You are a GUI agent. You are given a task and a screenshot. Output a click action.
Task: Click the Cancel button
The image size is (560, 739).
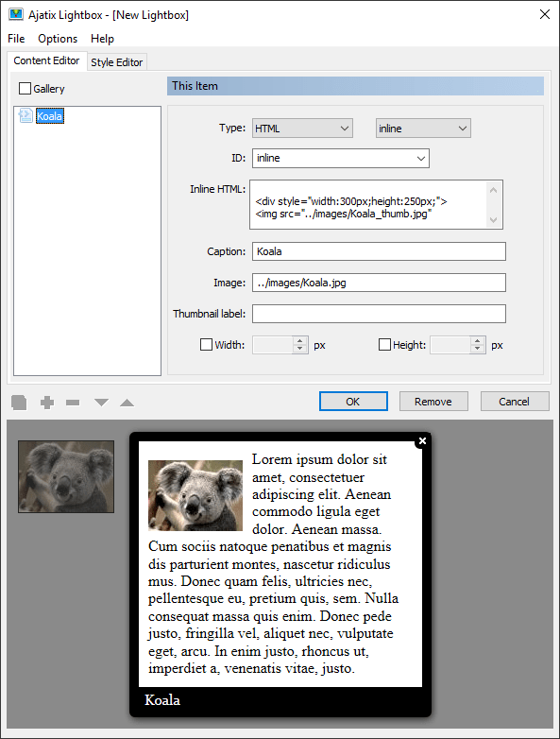515,401
